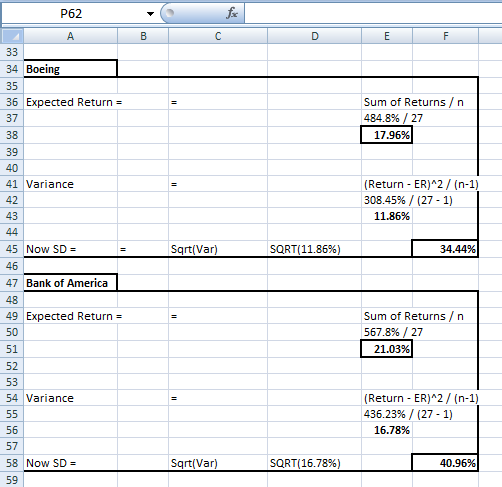Click the Bank of America heading cell

(x=70, y=283)
